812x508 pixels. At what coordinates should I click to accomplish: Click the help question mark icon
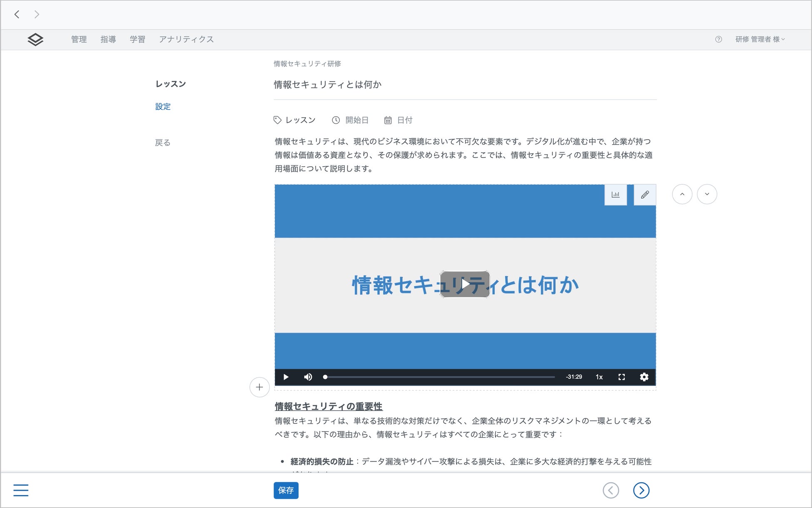point(718,39)
